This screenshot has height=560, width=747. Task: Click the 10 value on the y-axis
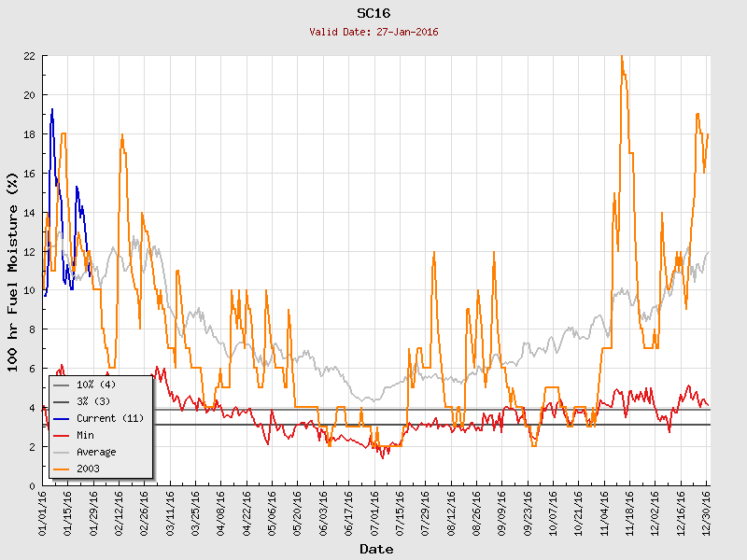30,290
